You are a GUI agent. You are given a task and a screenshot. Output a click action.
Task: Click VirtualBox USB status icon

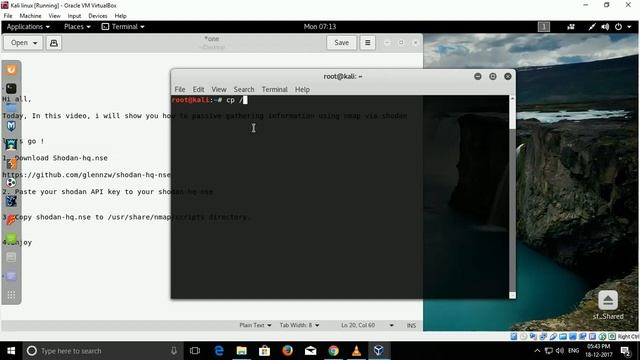[x=553, y=336]
